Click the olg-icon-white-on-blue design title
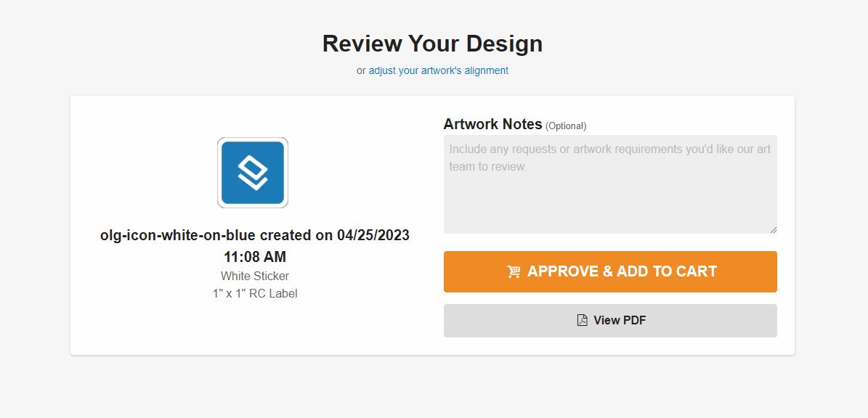 coord(178,235)
